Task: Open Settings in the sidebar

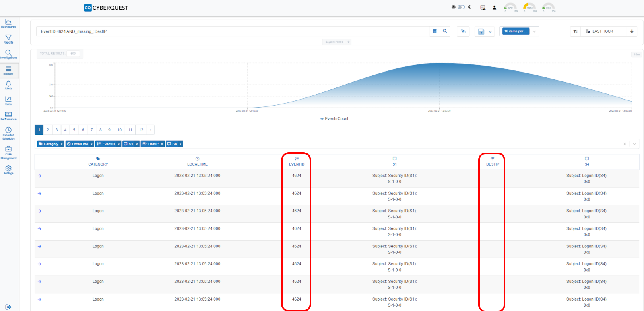Action: [8, 170]
